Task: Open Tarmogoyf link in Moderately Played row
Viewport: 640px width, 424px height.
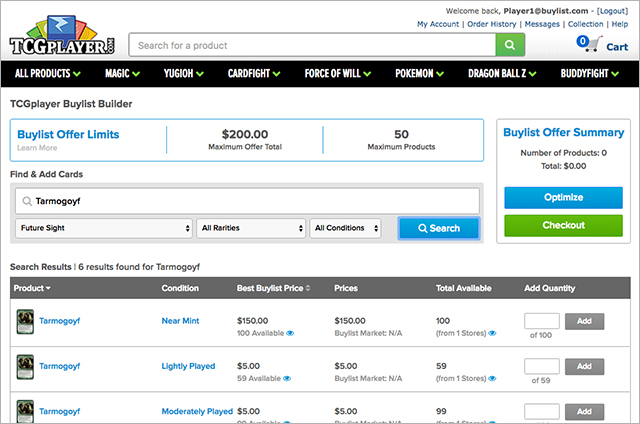Action: pos(60,412)
